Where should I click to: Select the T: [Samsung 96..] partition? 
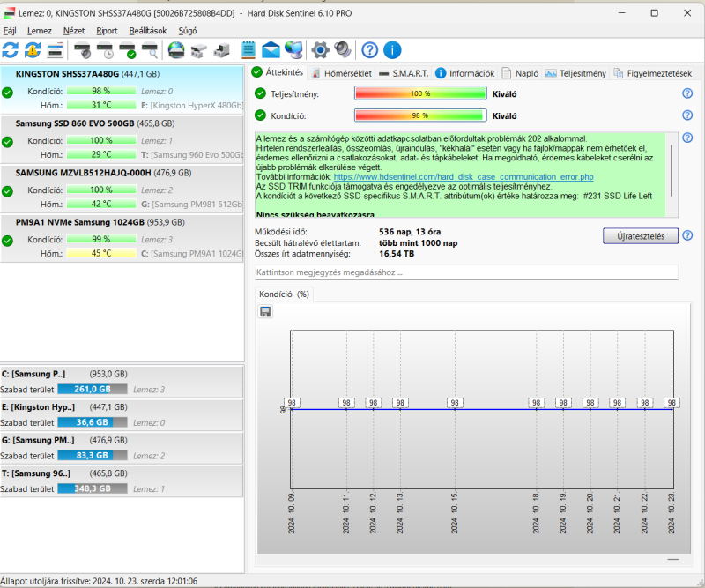point(122,481)
